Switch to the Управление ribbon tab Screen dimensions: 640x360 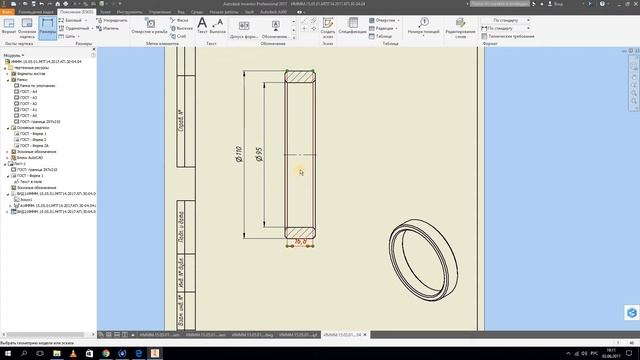click(x=160, y=12)
